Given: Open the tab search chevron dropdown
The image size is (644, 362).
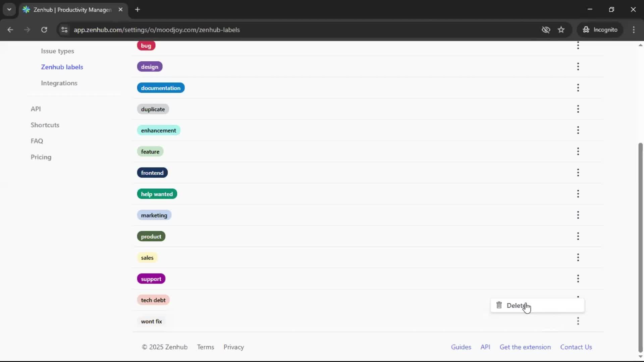Looking at the screenshot, I should click(x=9, y=9).
